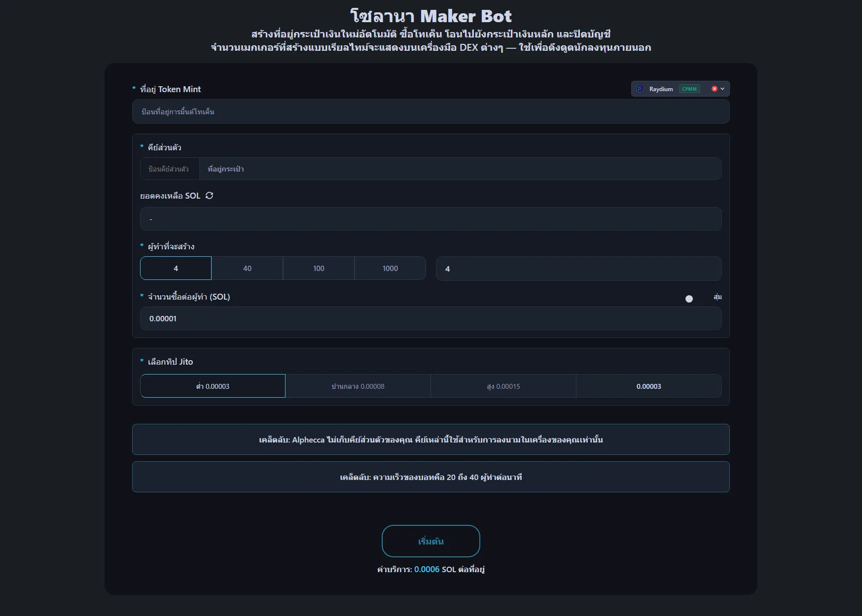
Task: Choose the 100 makers option
Action: pyautogui.click(x=319, y=268)
